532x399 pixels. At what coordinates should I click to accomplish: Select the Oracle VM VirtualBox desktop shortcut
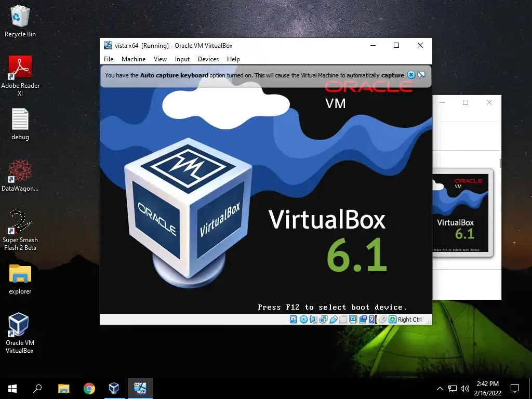(x=19, y=333)
